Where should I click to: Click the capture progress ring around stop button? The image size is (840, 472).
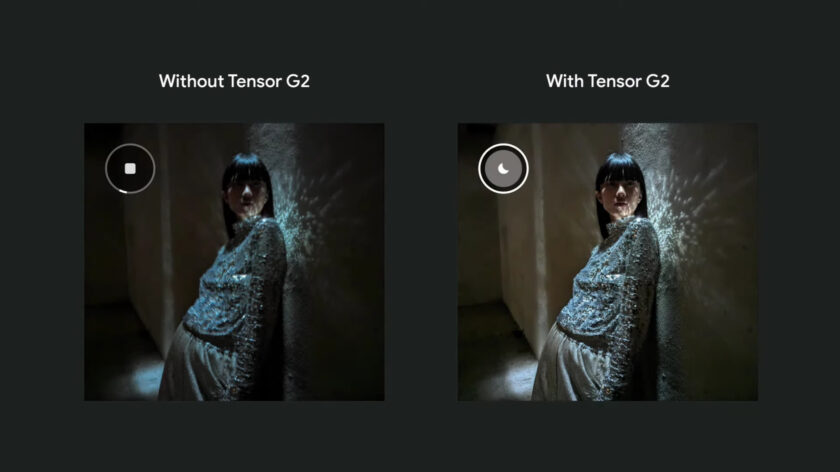130,169
